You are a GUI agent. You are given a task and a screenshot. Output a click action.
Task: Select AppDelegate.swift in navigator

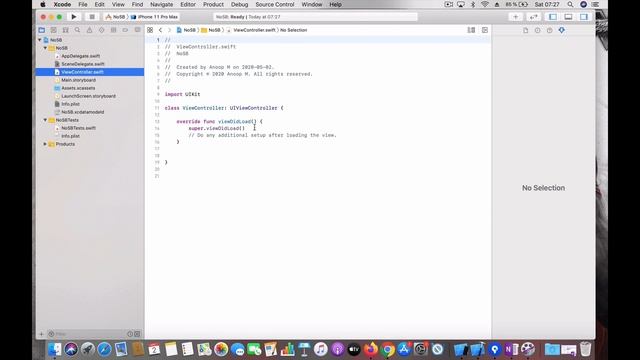[x=80, y=56]
